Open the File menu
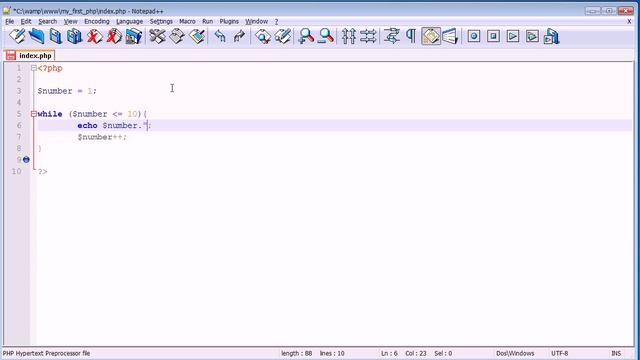Screen dimensions: 640x360 pos(10,21)
